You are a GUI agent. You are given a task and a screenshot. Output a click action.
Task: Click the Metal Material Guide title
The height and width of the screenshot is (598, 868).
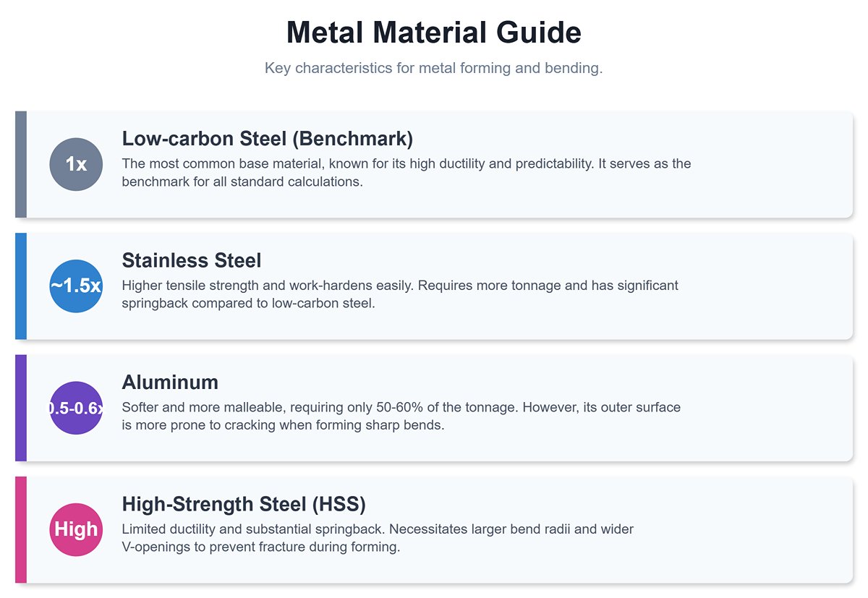433,33
